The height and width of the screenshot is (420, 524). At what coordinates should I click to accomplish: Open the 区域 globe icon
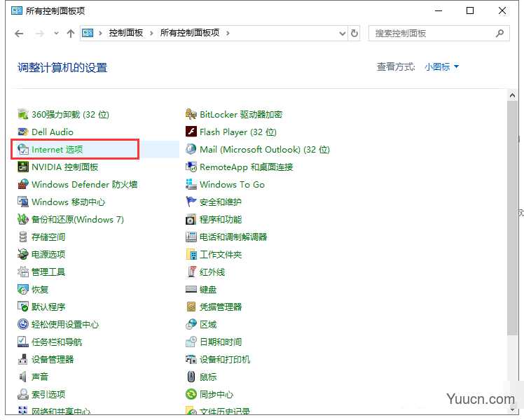[x=191, y=324]
